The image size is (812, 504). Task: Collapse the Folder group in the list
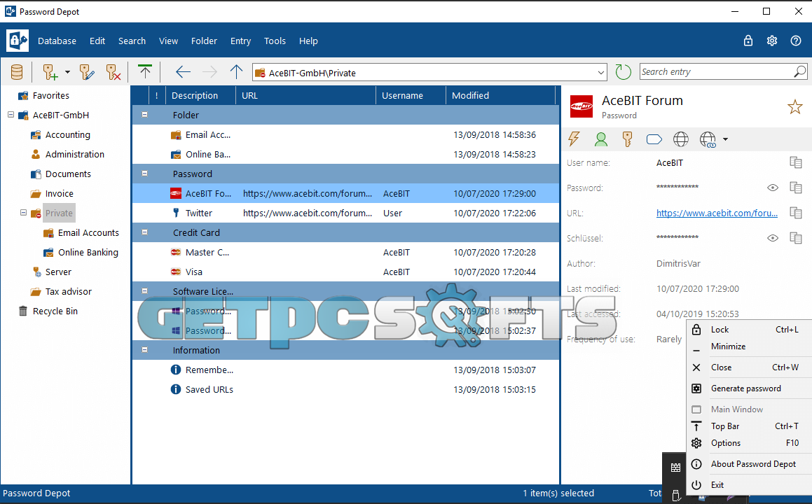145,115
